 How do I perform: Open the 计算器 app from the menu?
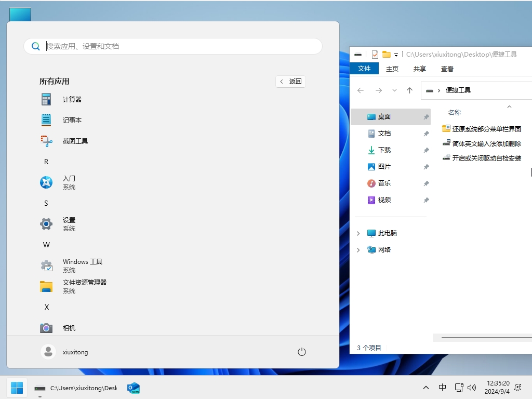[x=72, y=99]
